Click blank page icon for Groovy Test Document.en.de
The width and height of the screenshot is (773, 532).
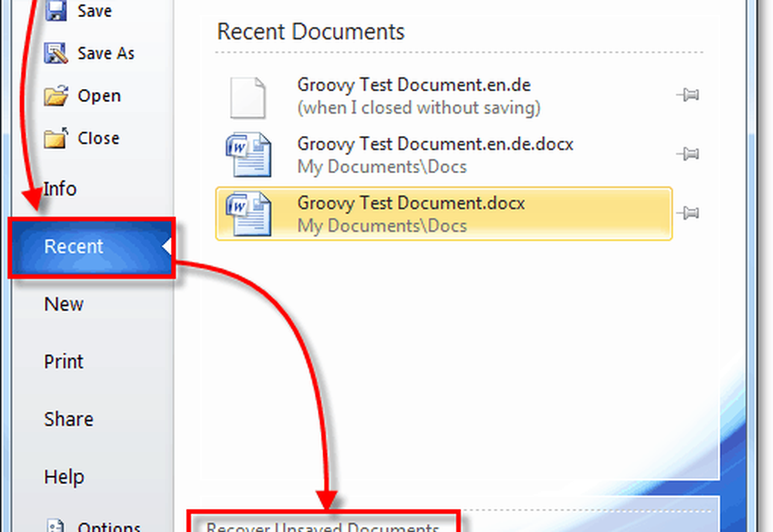pos(248,96)
